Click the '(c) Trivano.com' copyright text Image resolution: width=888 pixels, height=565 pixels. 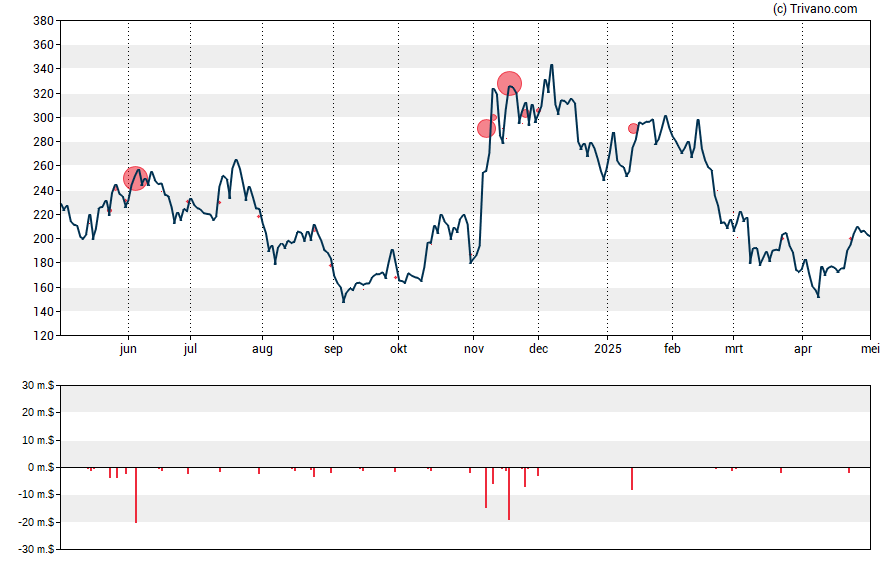[x=815, y=8]
